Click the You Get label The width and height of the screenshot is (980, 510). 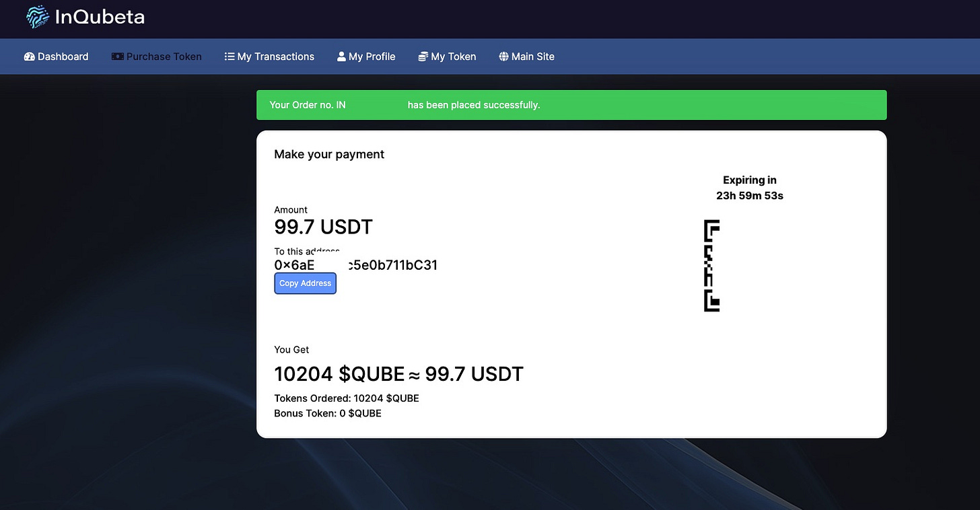coord(291,350)
